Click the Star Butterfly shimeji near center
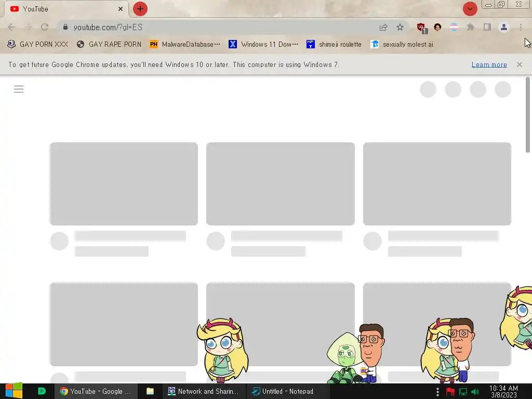The image size is (532, 399). click(x=222, y=351)
